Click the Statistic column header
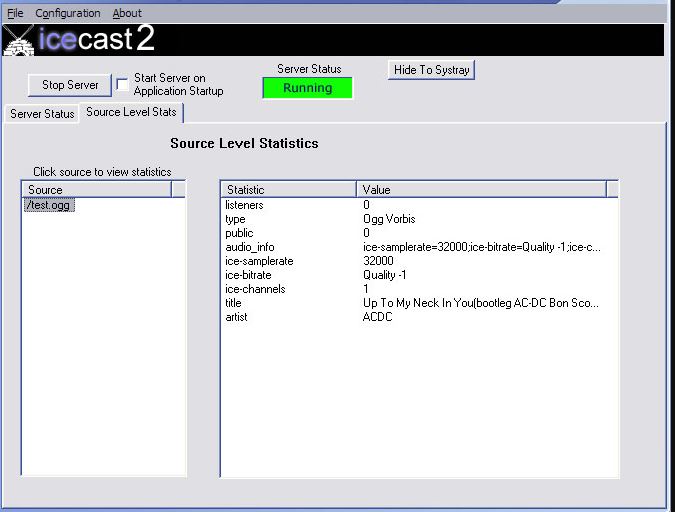The height and width of the screenshot is (512, 675). pos(288,189)
